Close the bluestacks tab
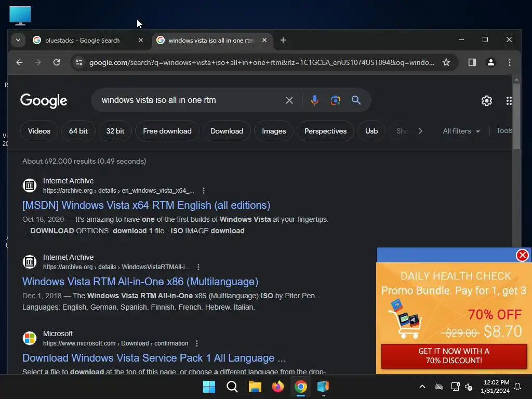532x399 pixels. pos(140,40)
